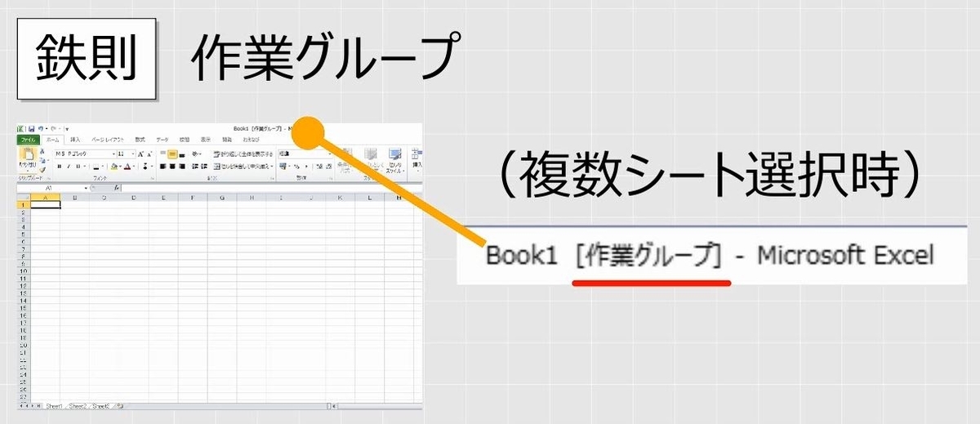Click the Cell Styles (セルのスタイル) button
Screen dimensions: 980x424
(x=395, y=161)
